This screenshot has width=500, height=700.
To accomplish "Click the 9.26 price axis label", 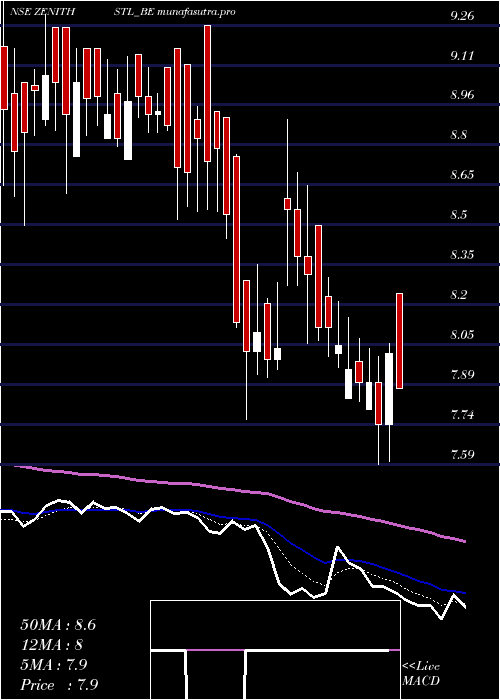I will click(462, 17).
